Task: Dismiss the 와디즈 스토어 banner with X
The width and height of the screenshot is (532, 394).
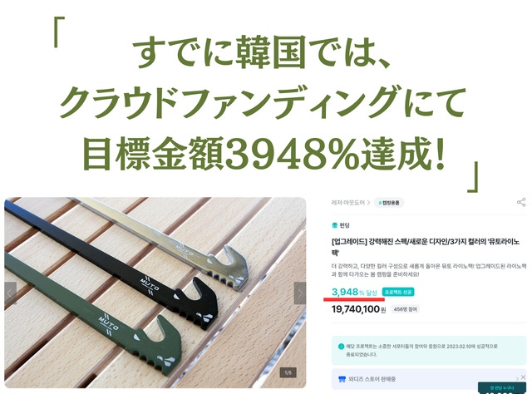Action: click(x=523, y=377)
